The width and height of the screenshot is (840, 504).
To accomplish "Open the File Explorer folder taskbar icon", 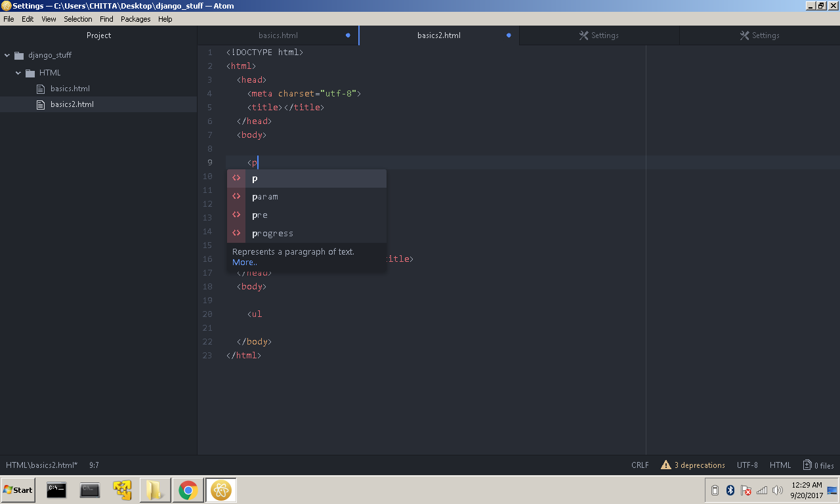I will click(x=155, y=490).
